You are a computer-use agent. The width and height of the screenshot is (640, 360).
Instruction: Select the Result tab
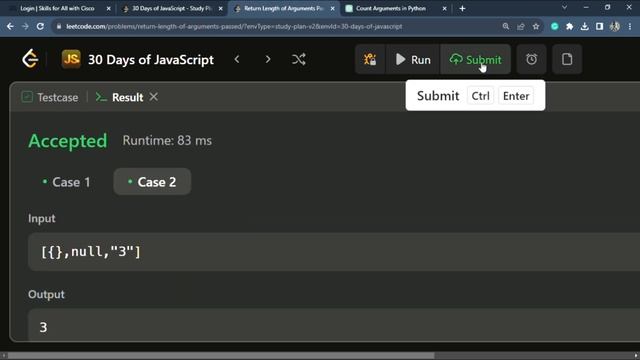[119, 97]
